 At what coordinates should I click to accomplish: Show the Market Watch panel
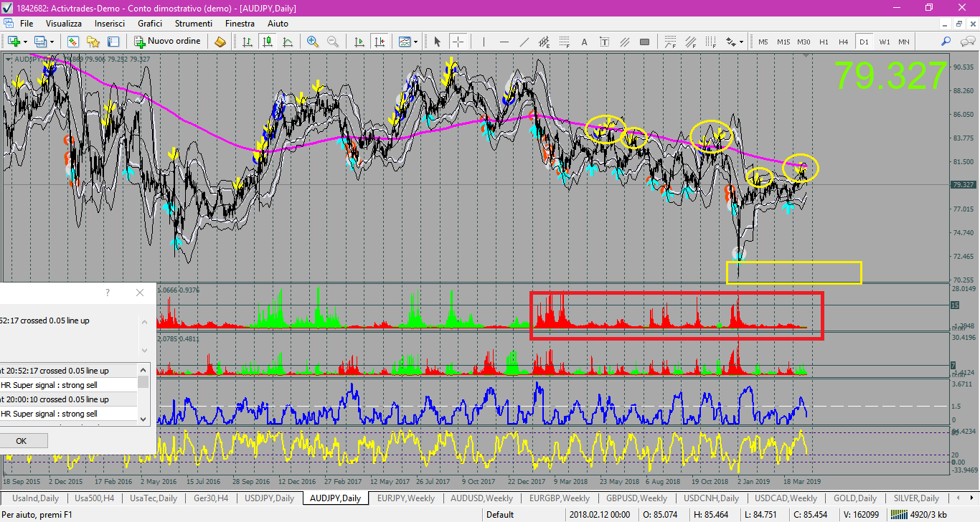coord(73,42)
